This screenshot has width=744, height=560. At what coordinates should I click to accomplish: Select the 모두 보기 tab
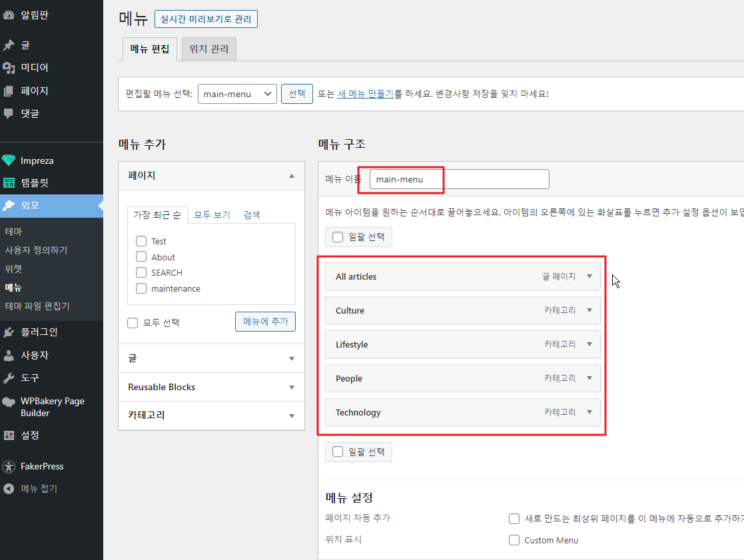(212, 215)
